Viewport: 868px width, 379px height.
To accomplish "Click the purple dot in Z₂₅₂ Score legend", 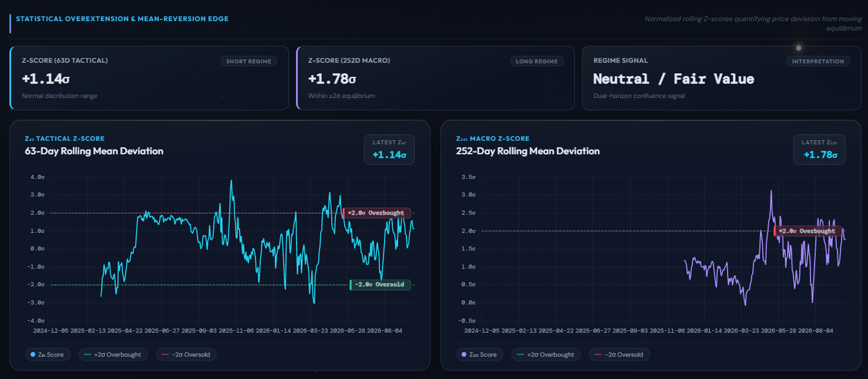I will pyautogui.click(x=464, y=354).
